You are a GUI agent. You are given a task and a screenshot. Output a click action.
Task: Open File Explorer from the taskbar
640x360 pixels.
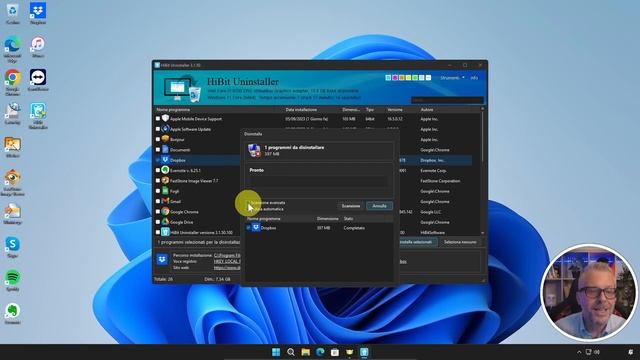(x=305, y=352)
